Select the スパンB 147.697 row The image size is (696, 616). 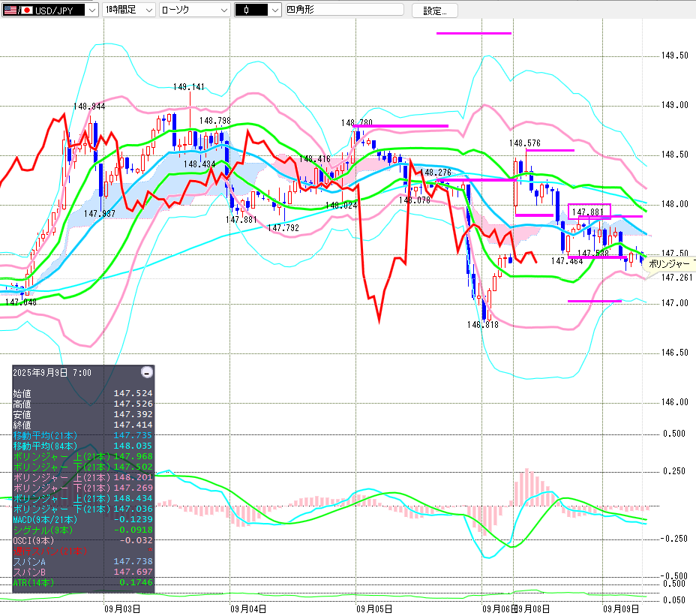(83, 572)
